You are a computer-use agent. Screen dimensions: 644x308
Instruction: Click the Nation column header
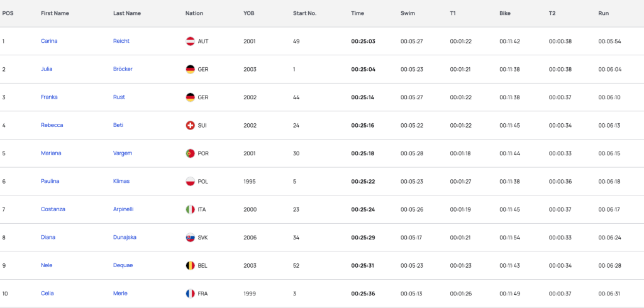[x=194, y=13]
